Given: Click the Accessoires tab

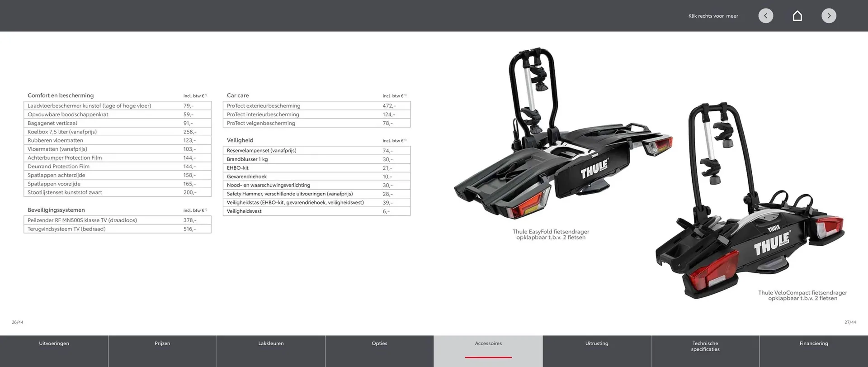Looking at the screenshot, I should [488, 343].
